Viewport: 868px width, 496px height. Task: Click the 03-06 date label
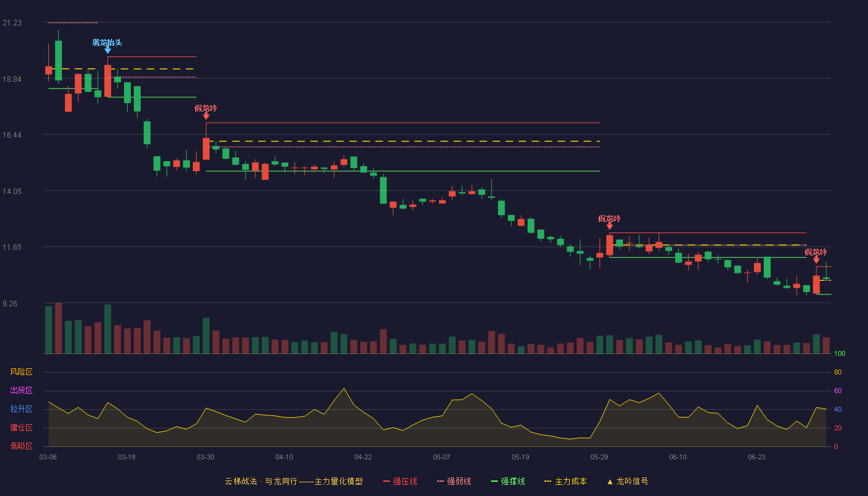(x=48, y=457)
